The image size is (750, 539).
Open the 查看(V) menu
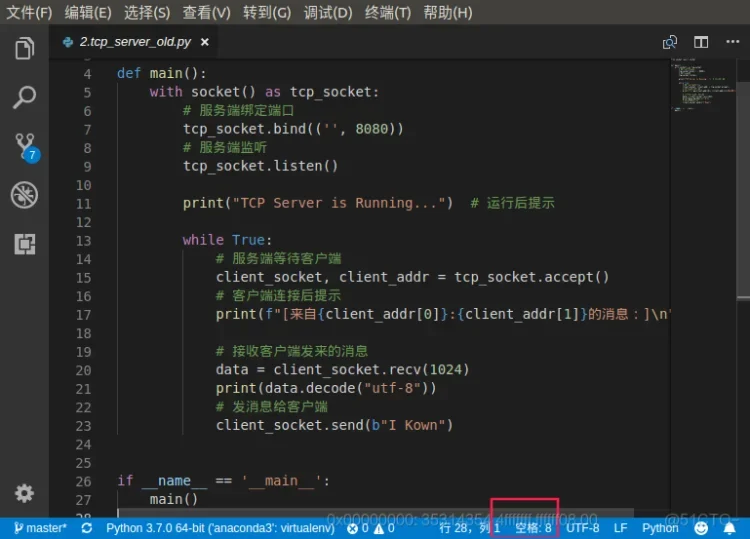(x=206, y=12)
